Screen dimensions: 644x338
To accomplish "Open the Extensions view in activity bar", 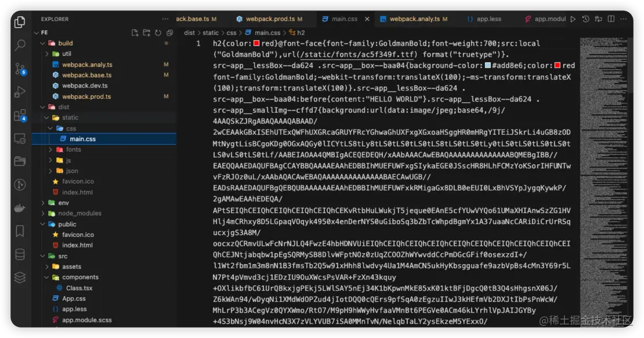I will [x=20, y=116].
